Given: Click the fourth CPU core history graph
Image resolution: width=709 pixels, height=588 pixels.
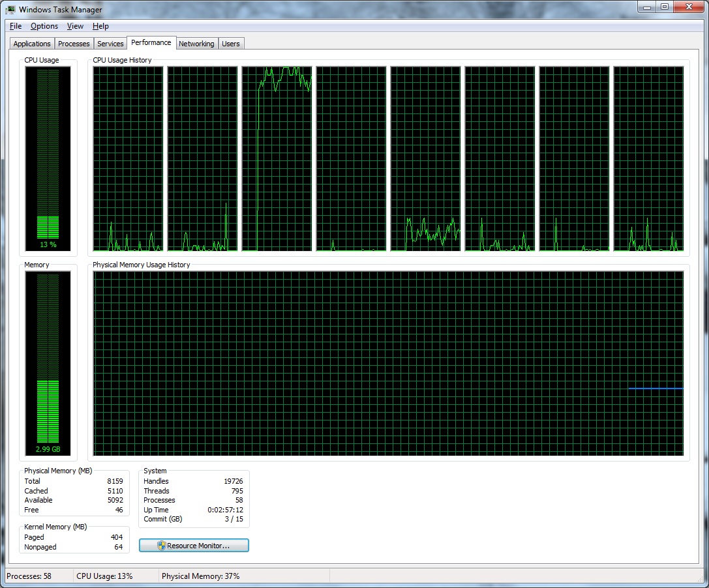Looking at the screenshot, I should (x=352, y=158).
